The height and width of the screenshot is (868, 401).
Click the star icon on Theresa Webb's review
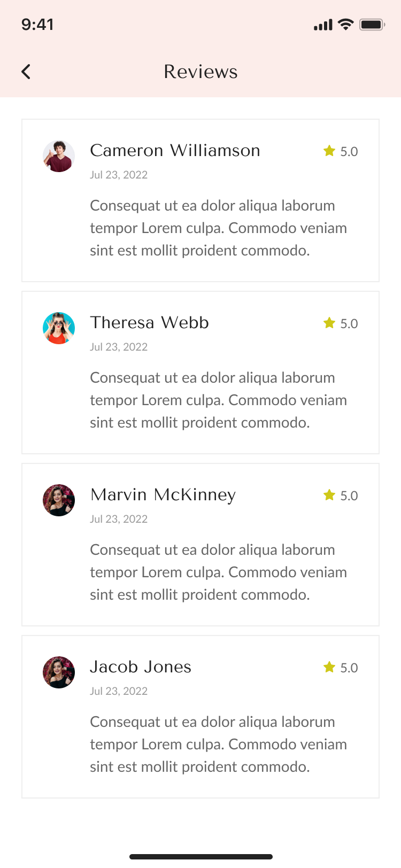(329, 323)
